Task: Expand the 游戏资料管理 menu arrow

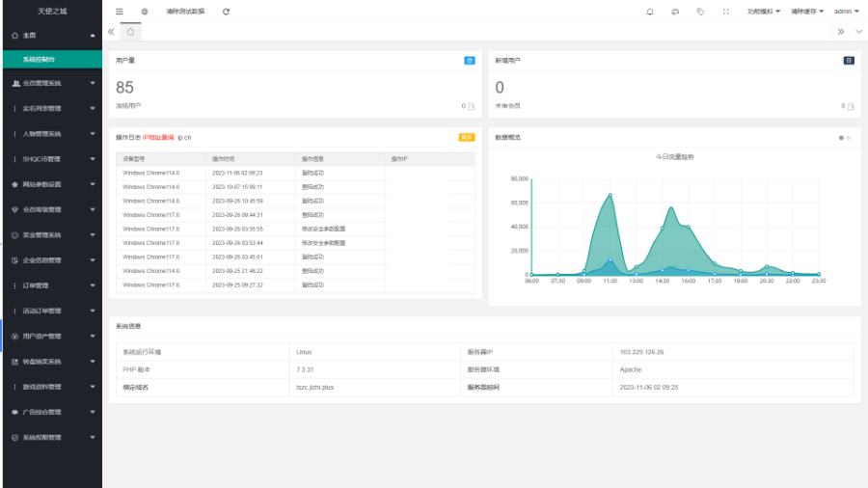Action: tap(93, 387)
